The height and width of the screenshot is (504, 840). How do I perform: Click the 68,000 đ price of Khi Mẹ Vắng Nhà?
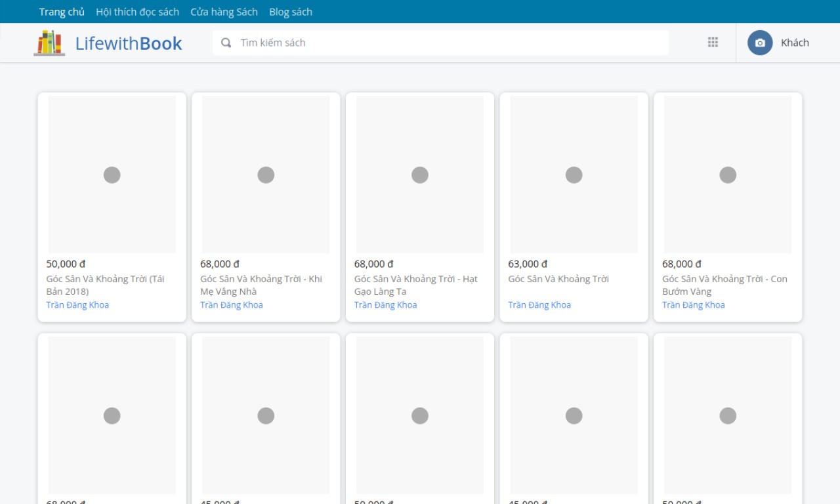click(x=220, y=264)
